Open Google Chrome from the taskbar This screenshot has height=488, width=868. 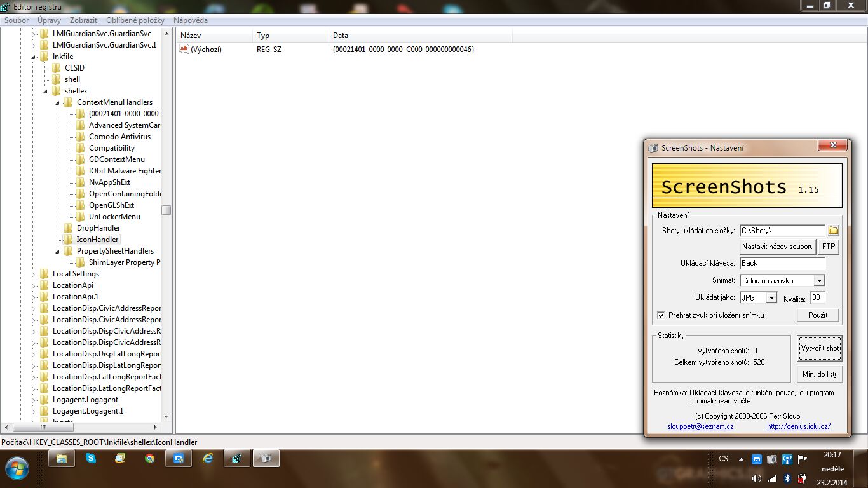pos(149,458)
